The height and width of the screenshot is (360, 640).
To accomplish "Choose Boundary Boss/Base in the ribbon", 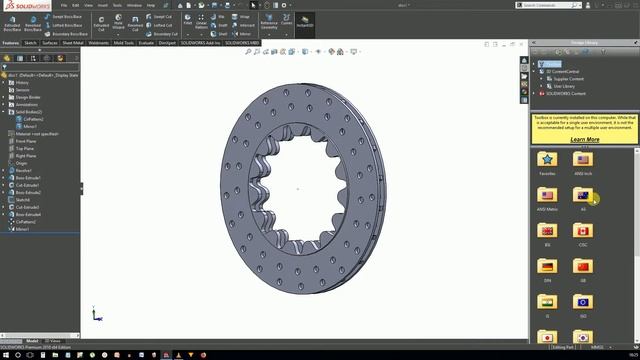I will (x=66, y=34).
